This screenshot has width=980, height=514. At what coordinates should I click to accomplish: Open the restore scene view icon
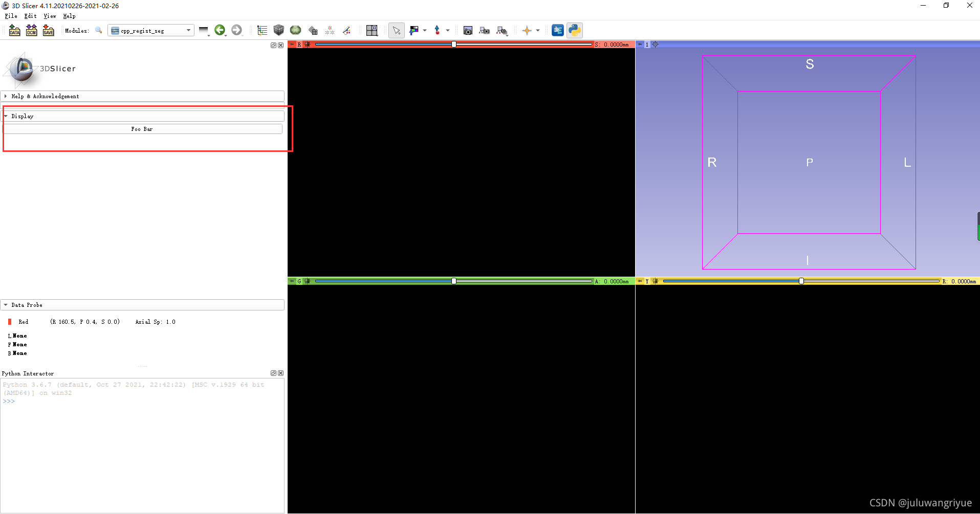[502, 31]
